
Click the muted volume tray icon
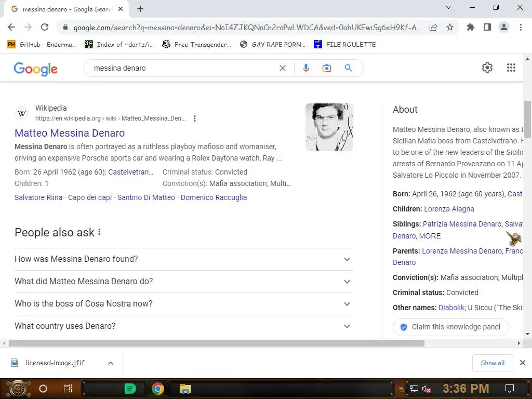pyautogui.click(x=427, y=389)
